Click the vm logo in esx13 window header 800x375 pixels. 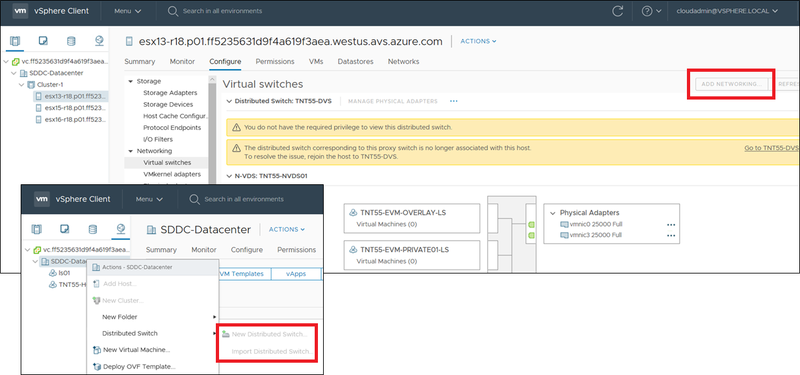(20, 11)
